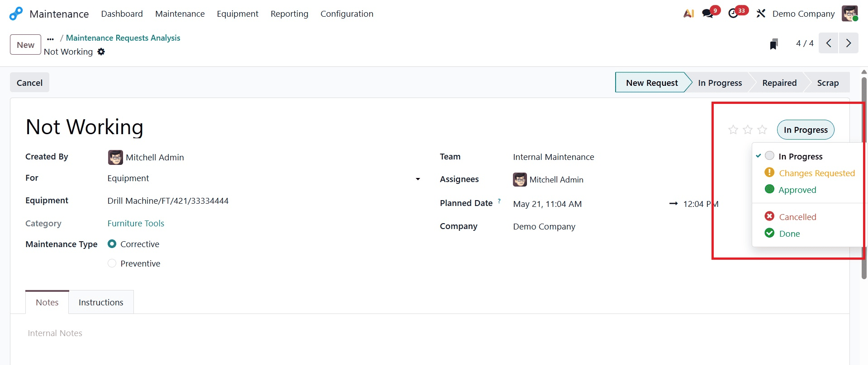Set stage to In Progress in status bar
The image size is (868, 365).
click(720, 83)
